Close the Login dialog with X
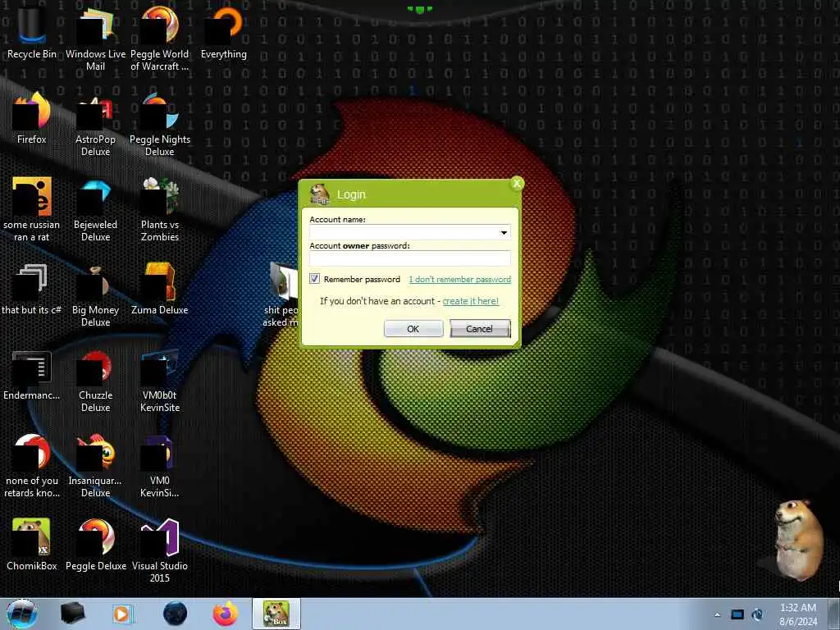This screenshot has height=630, width=840. [x=517, y=184]
